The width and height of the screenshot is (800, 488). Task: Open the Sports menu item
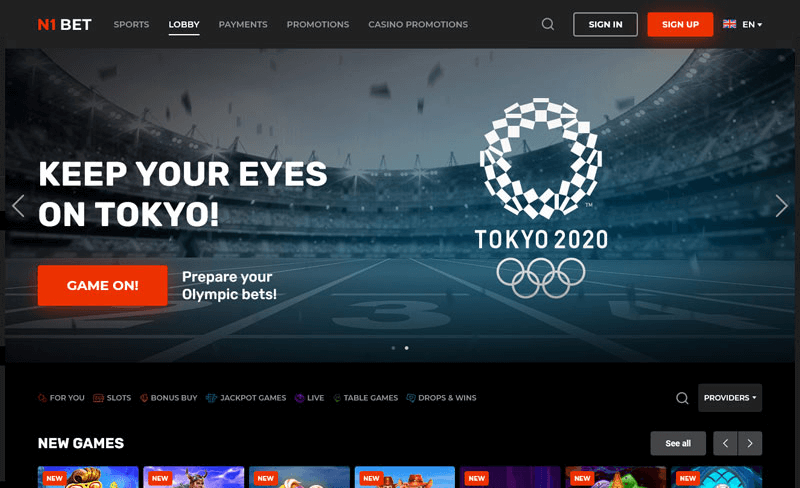click(131, 25)
